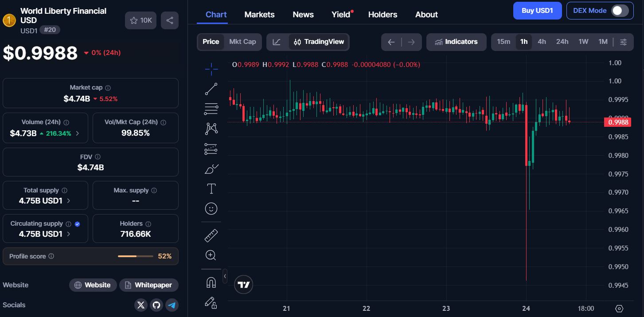The width and height of the screenshot is (644, 317).
Task: Set interval to 24h
Action: point(562,42)
